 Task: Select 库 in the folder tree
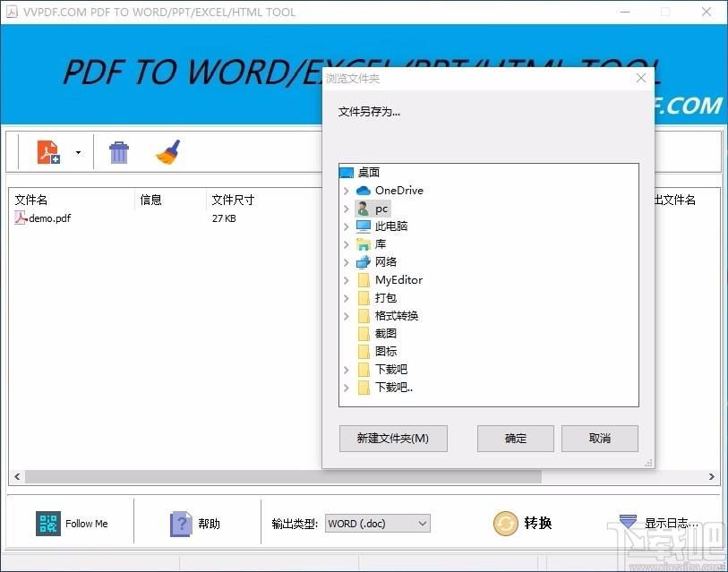pos(381,244)
